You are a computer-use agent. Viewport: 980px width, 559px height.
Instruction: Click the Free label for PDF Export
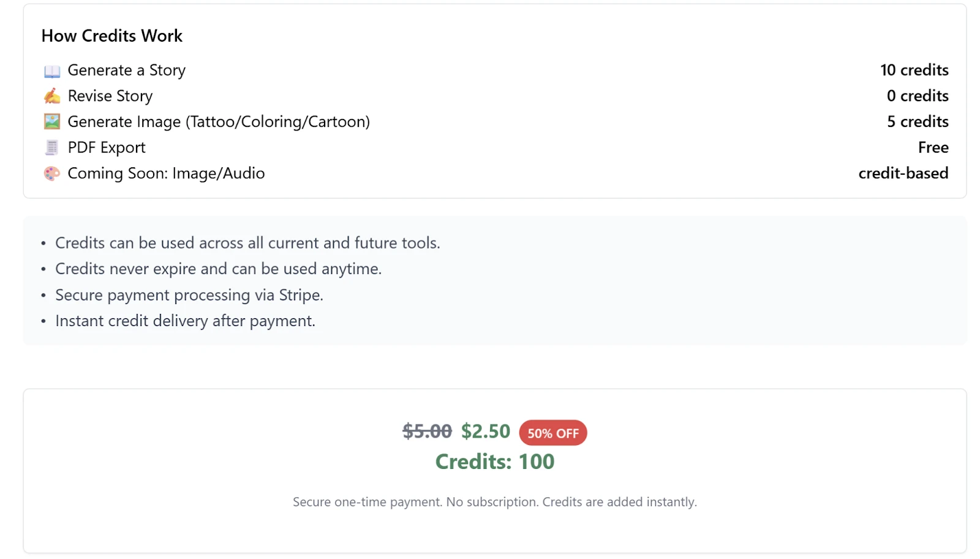[x=933, y=148]
